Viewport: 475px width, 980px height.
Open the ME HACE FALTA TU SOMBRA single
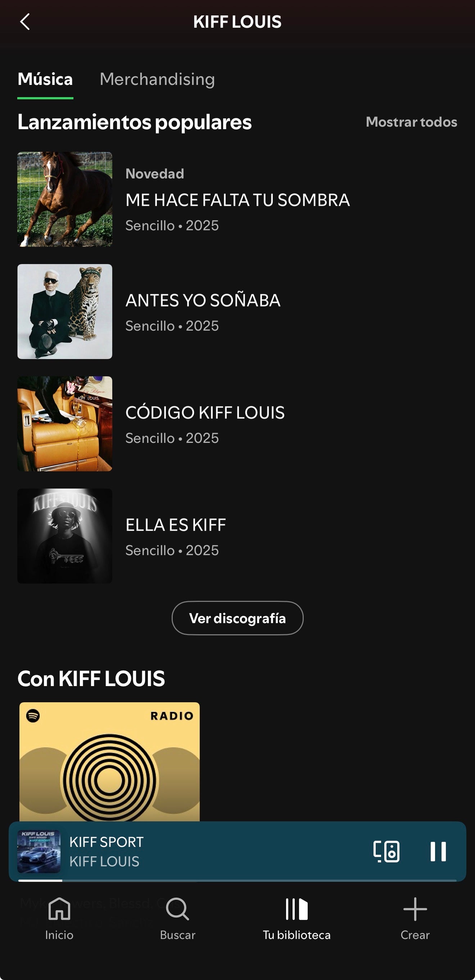pos(237,200)
